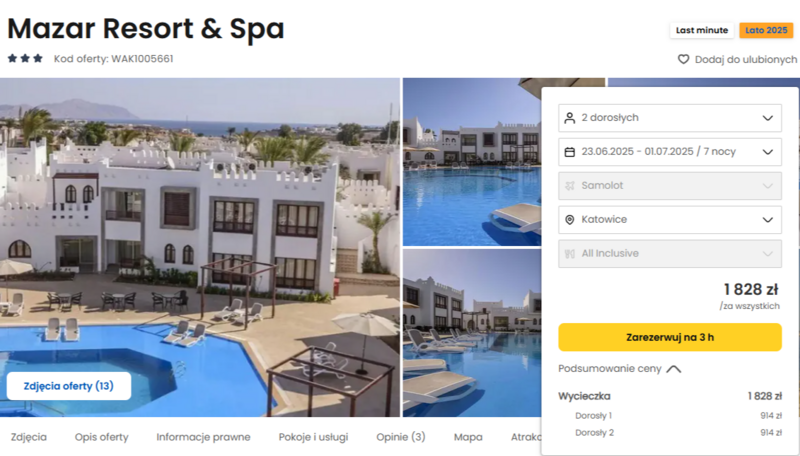Open the Opis oferty tab
The image size is (800, 456).
[x=102, y=437]
